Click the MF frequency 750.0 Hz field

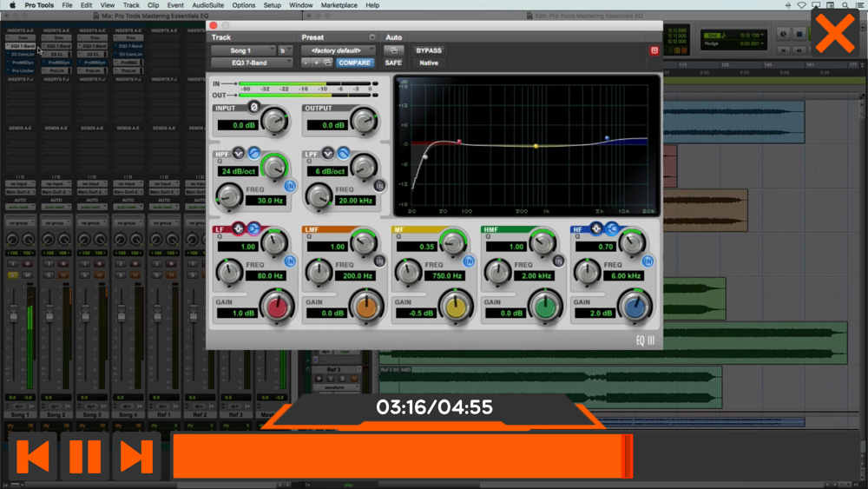[x=444, y=276]
